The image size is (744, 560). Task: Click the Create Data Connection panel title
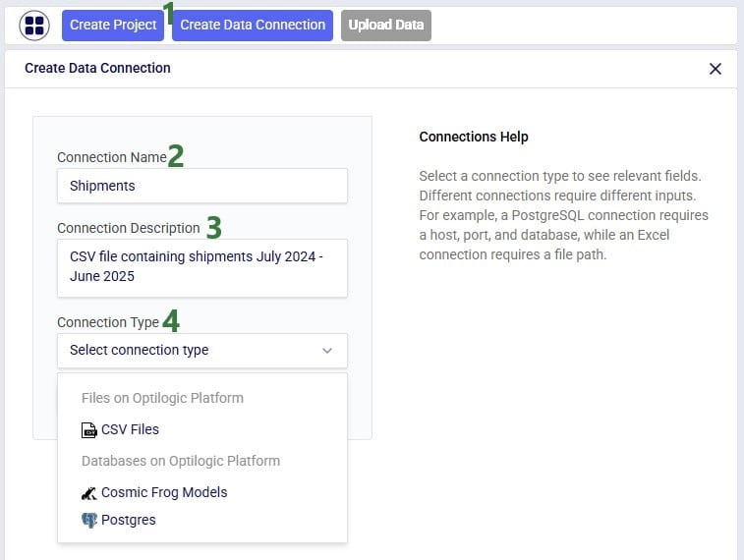97,69
